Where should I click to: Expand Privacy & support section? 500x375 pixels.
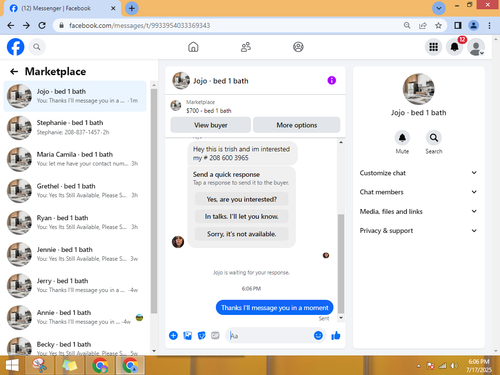(418, 231)
